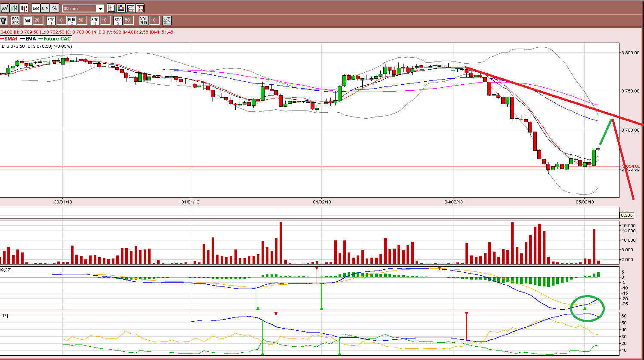The height and width of the screenshot is (360, 644).
Task: Click the (+0,05%) change readout
Action: pos(63,46)
